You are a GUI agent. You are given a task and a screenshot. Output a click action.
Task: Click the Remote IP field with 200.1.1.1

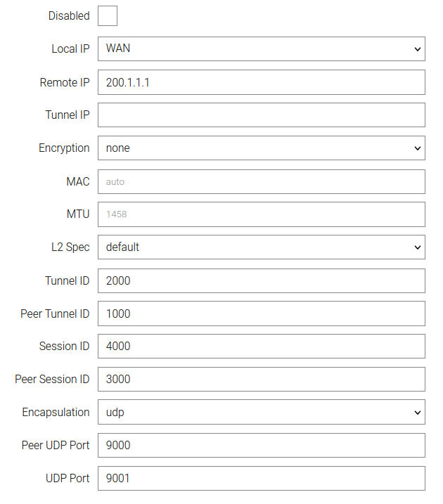pos(261,82)
